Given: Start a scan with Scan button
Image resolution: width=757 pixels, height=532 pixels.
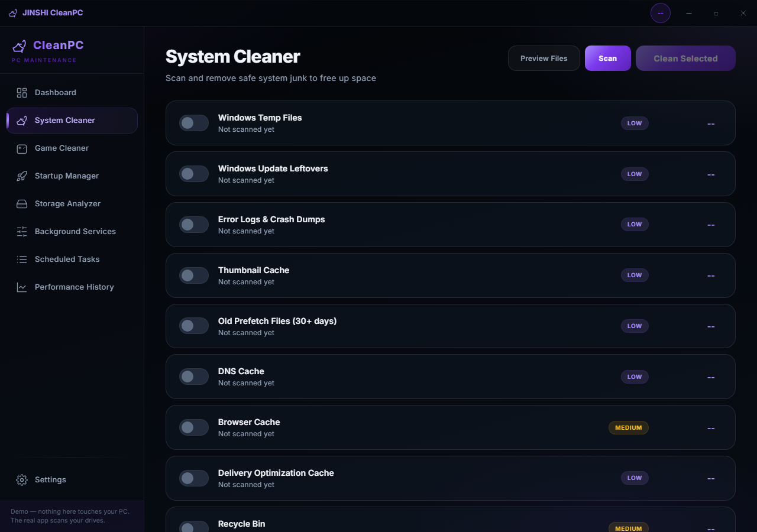Looking at the screenshot, I should tap(608, 59).
